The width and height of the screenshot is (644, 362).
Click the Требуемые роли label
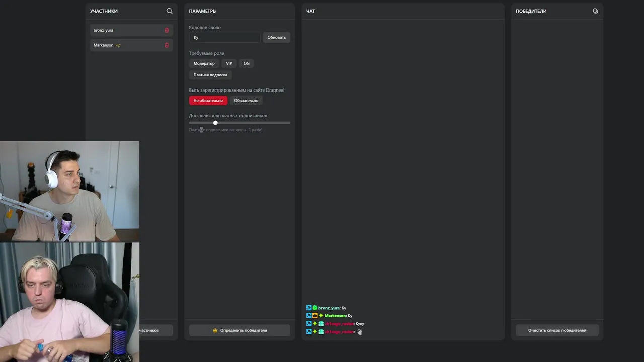click(207, 53)
